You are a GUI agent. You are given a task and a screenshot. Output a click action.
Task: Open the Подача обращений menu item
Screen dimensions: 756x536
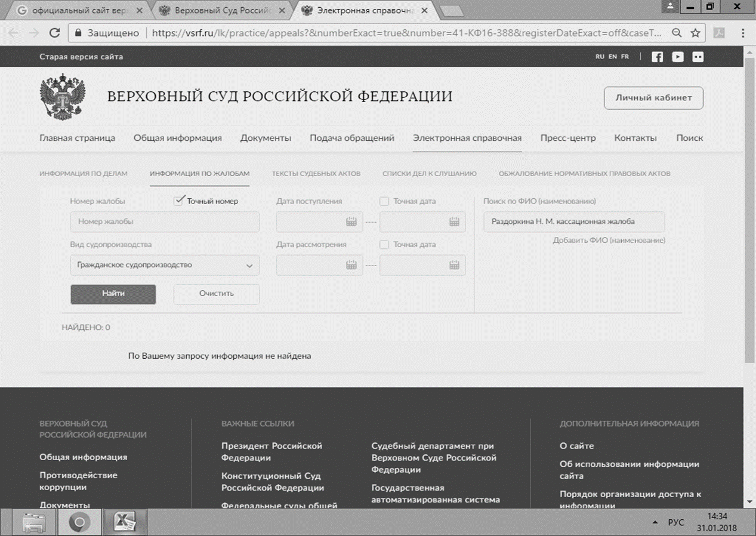point(352,138)
